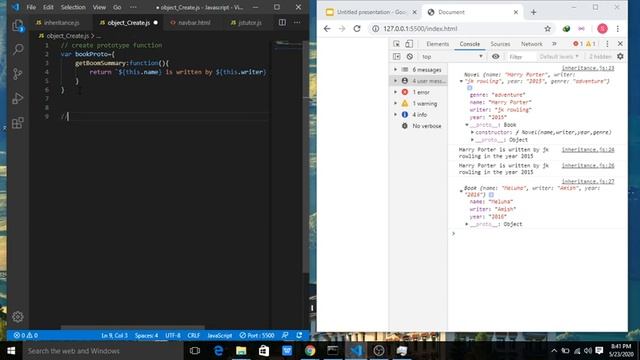Click errors and warnings status bar indicator
The height and width of the screenshot is (360, 640).
coord(26,336)
